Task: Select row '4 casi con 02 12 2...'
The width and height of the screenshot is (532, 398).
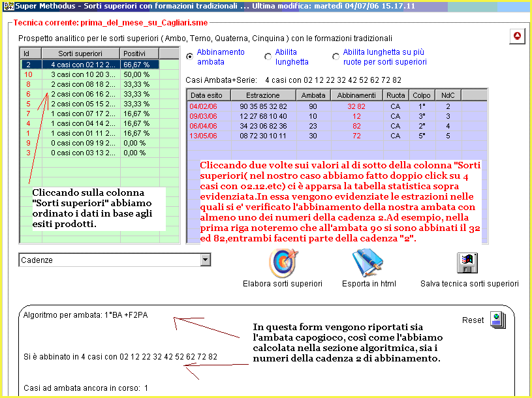Action: pyautogui.click(x=90, y=65)
